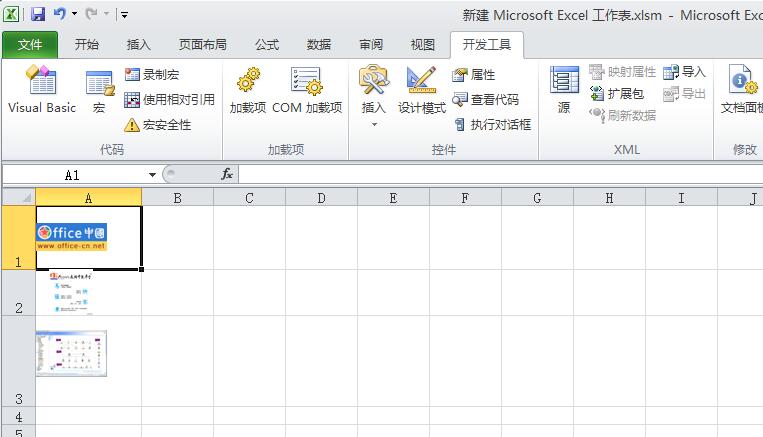
Task: Click 执行对话框 run dialog
Action: (x=492, y=125)
